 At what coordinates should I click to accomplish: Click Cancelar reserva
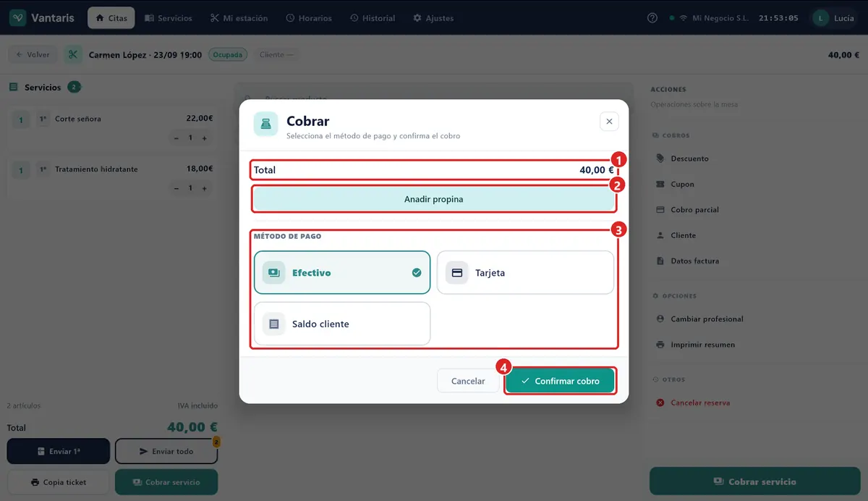pyautogui.click(x=693, y=403)
